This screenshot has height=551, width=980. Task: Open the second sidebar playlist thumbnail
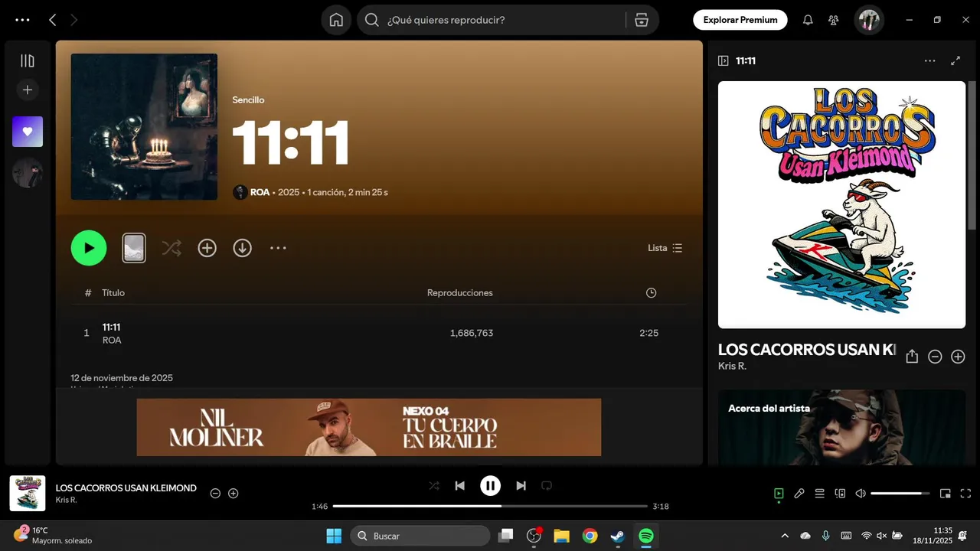tap(28, 173)
